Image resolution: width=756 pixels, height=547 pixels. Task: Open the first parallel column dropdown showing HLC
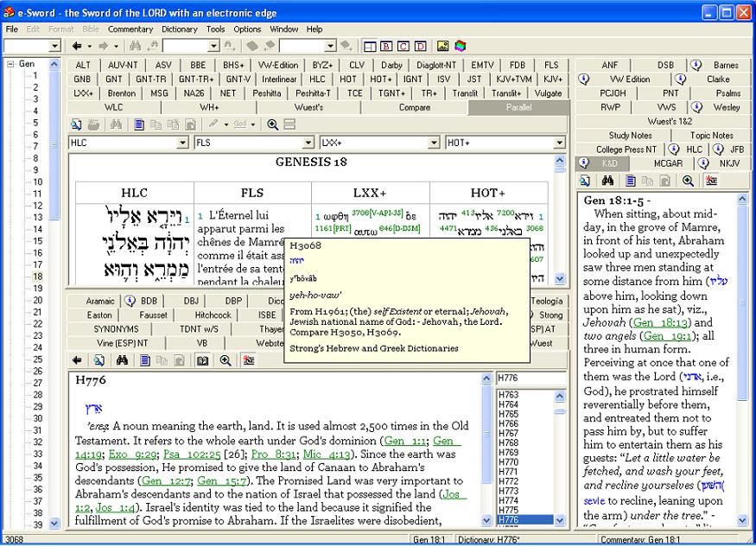click(182, 143)
